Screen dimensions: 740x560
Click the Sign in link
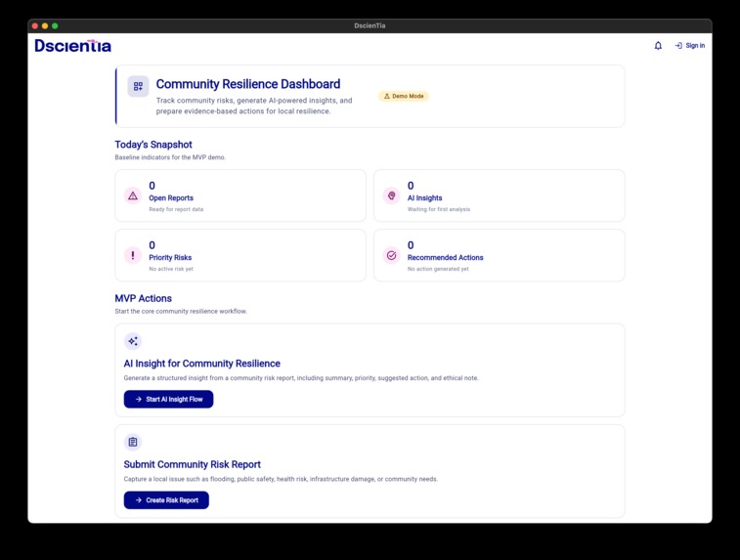click(x=689, y=46)
